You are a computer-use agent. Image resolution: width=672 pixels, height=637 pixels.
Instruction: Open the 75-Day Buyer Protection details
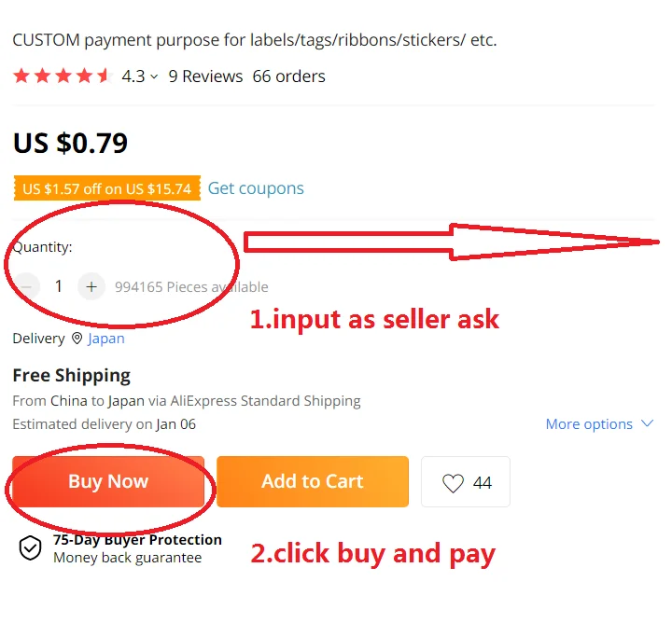[x=137, y=540]
